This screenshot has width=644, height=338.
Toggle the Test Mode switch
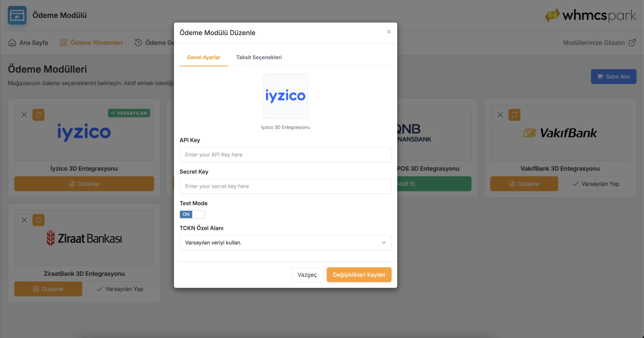point(192,214)
